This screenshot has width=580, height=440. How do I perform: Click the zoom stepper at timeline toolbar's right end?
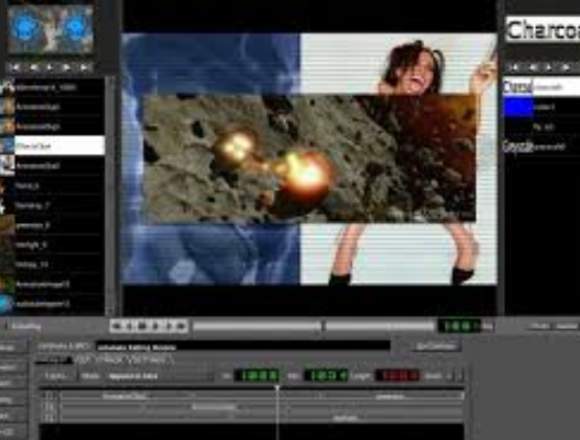(x=455, y=376)
